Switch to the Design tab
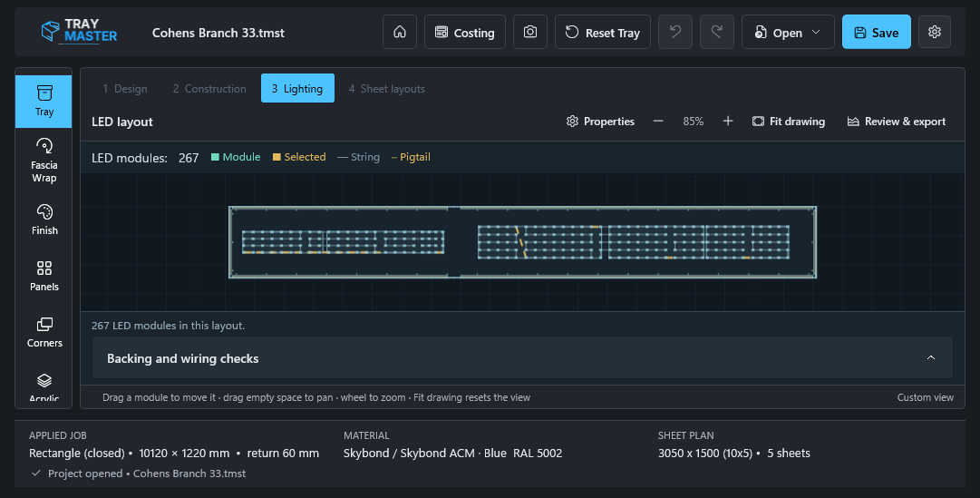Screen dimensions: 980x498 click(x=125, y=88)
